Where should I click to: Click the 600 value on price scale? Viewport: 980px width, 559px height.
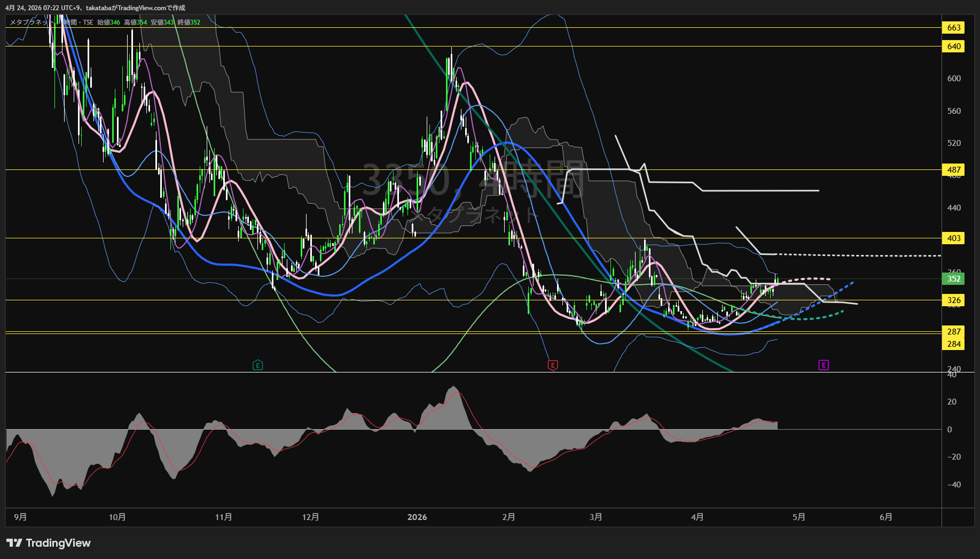pos(954,79)
